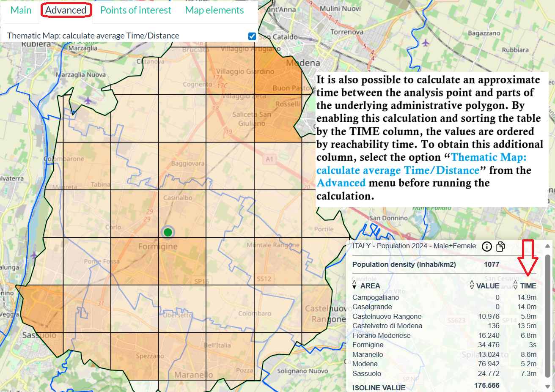Viewport: 555px width, 392px height.
Task: Sort the table by the AREA column
Action: pyautogui.click(x=370, y=286)
